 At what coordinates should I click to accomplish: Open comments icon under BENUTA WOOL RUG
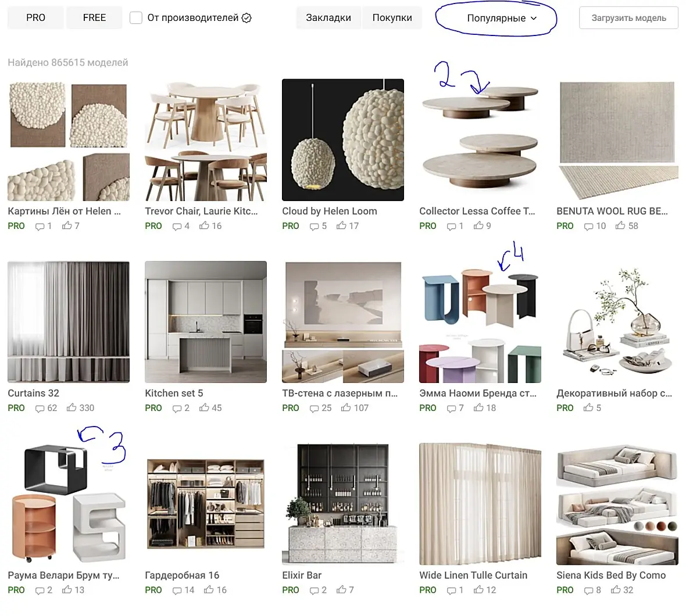[588, 226]
